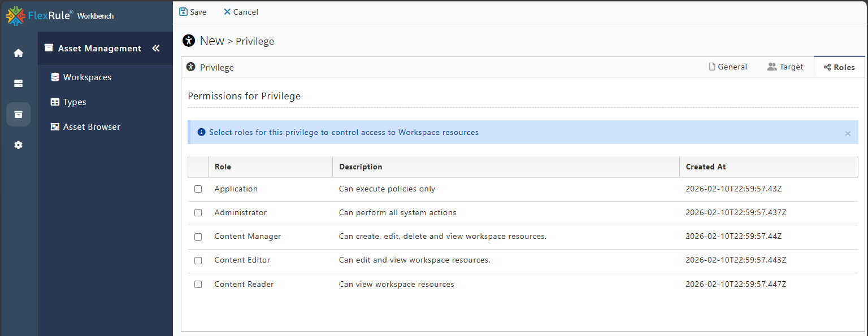Click the accessibility icon beside New

(x=189, y=41)
